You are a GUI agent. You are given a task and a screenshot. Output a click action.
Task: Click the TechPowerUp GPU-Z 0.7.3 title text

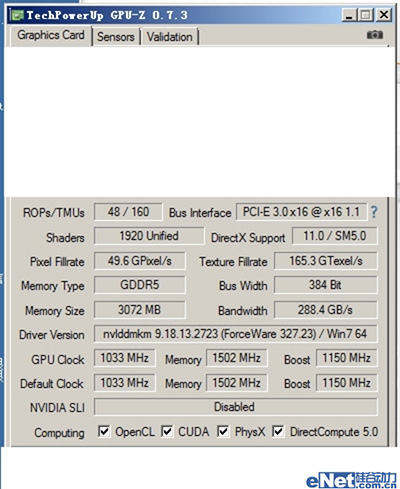107,15
